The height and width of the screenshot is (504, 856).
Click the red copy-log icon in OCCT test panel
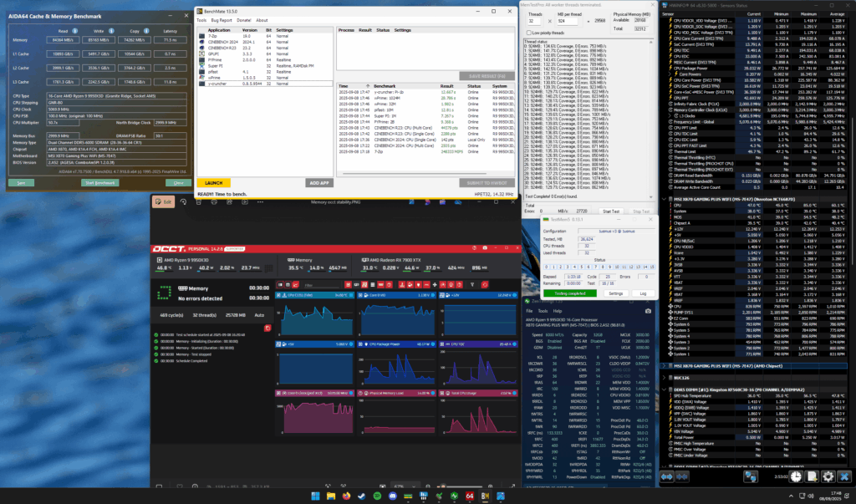(x=267, y=328)
